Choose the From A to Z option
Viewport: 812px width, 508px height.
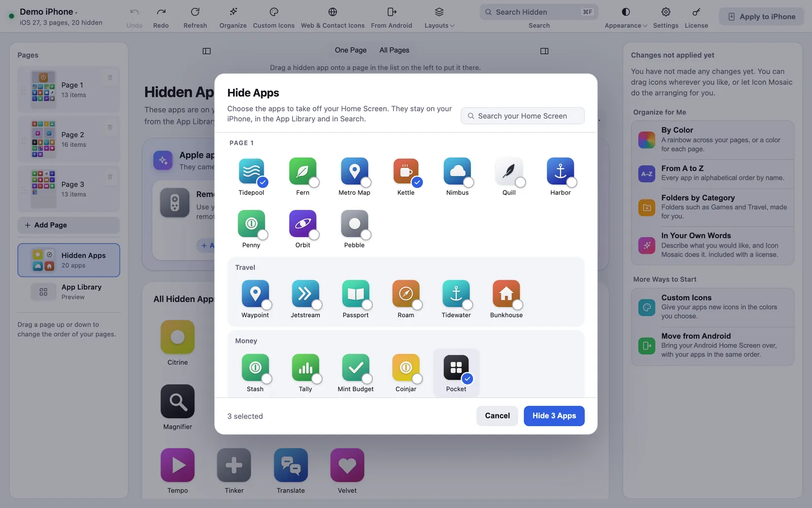pyautogui.click(x=713, y=173)
